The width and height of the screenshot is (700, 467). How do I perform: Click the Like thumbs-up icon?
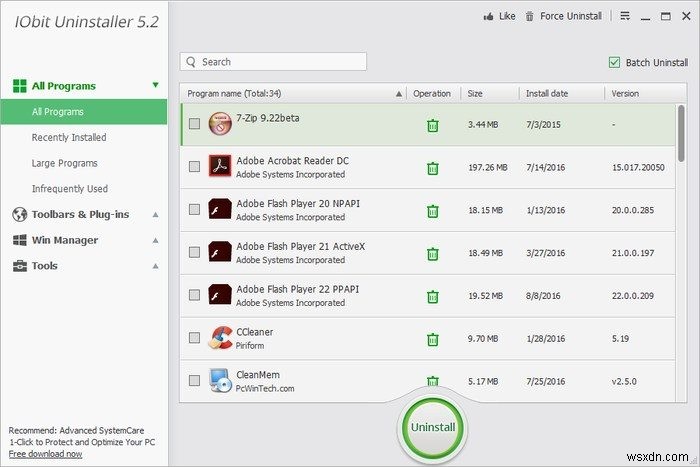tap(488, 17)
